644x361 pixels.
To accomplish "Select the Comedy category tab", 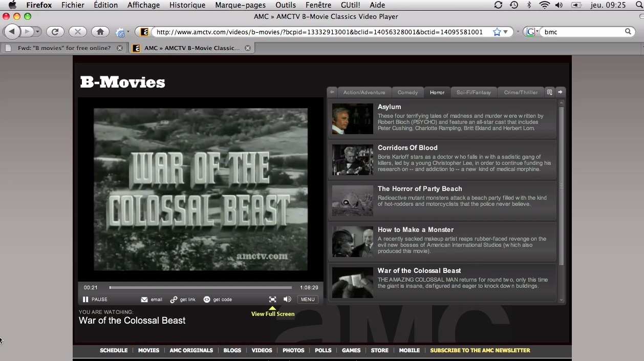I will click(408, 93).
